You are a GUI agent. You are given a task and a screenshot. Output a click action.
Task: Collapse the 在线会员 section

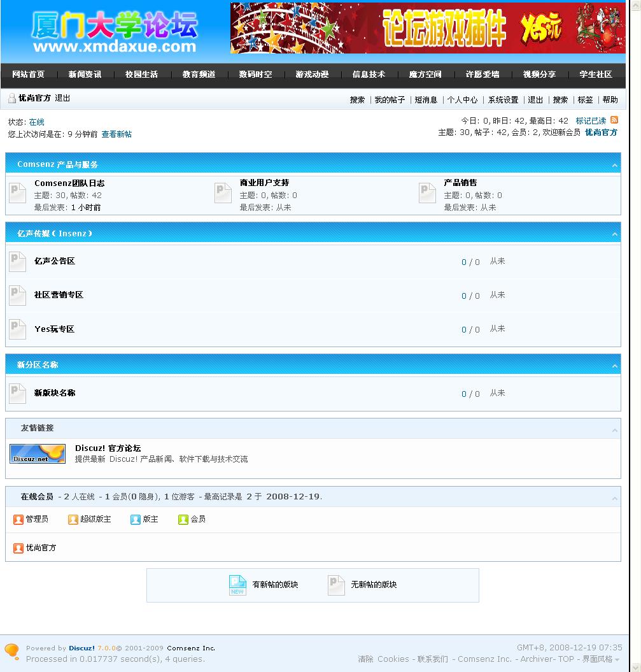614,499
